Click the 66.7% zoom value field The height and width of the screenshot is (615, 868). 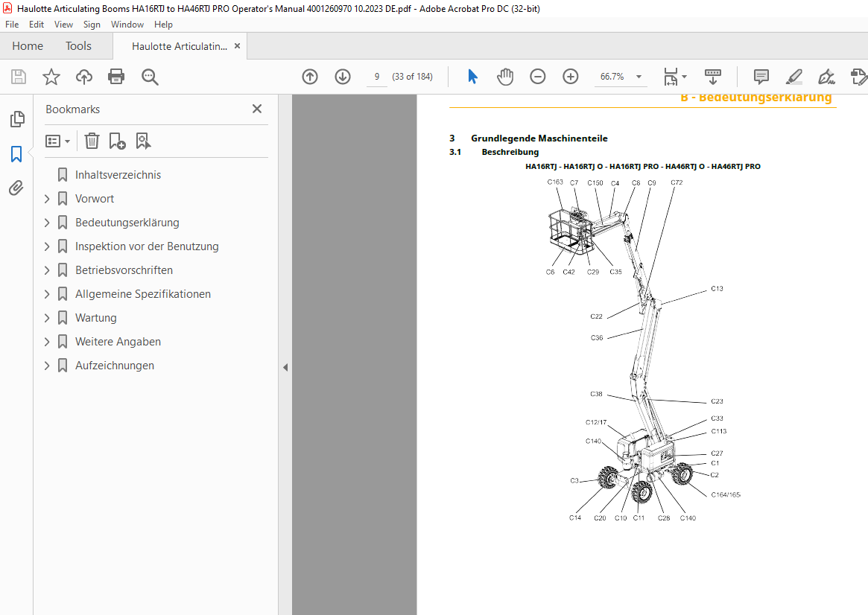pyautogui.click(x=612, y=77)
